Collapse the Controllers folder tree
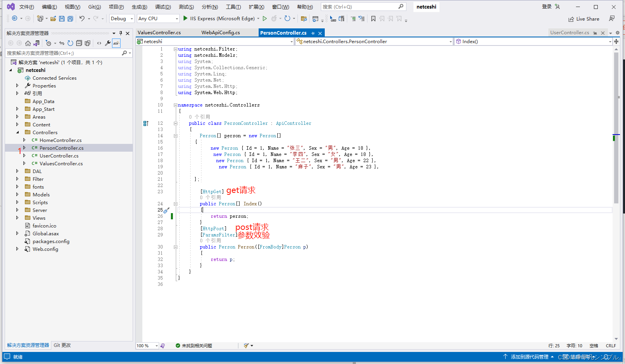 point(18,132)
